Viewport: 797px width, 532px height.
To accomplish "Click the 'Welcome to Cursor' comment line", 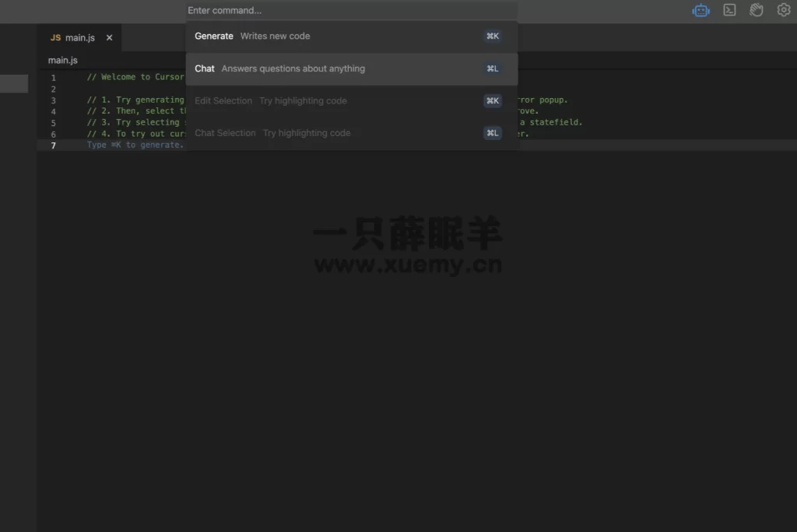I will [135, 77].
